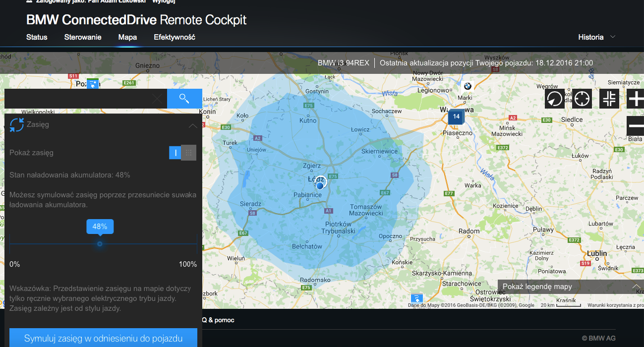The height and width of the screenshot is (347, 644).
Task: Click the 0% slider start label
Action: pyautogui.click(x=15, y=264)
